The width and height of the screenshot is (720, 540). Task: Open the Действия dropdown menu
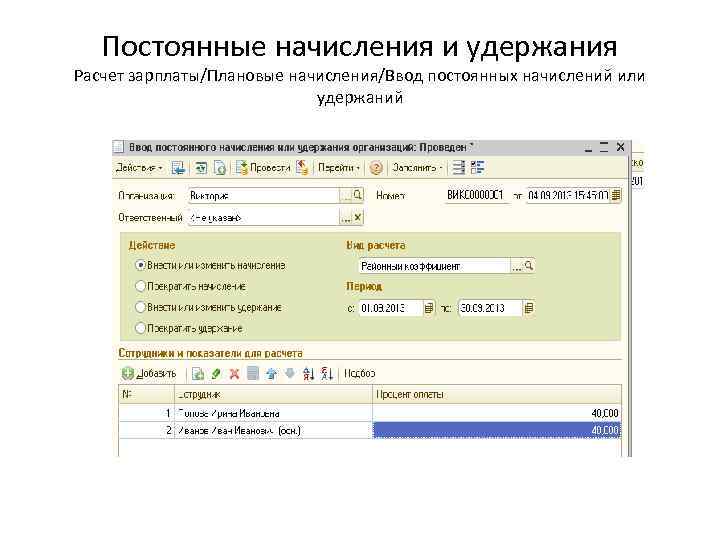tap(139, 168)
